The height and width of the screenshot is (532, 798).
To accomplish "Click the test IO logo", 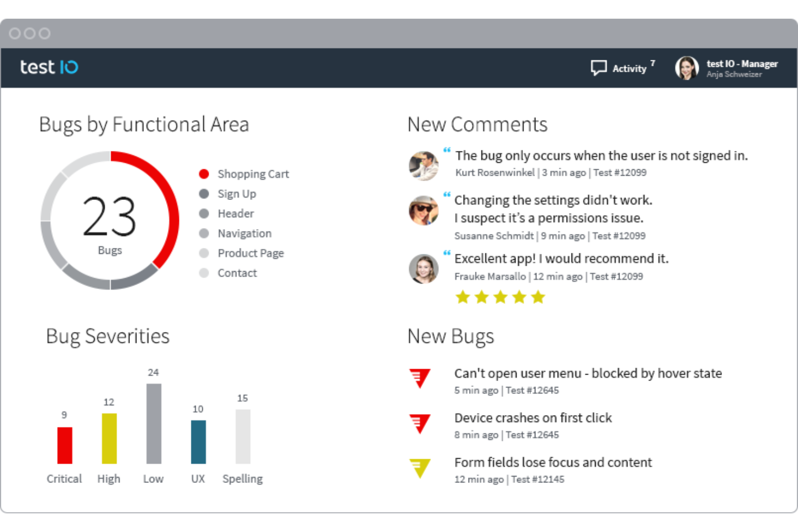I will click(x=49, y=67).
